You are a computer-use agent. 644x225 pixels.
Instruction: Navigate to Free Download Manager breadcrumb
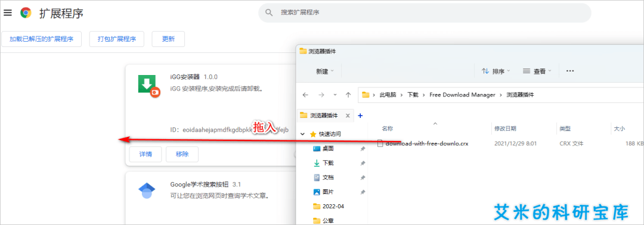click(x=463, y=95)
